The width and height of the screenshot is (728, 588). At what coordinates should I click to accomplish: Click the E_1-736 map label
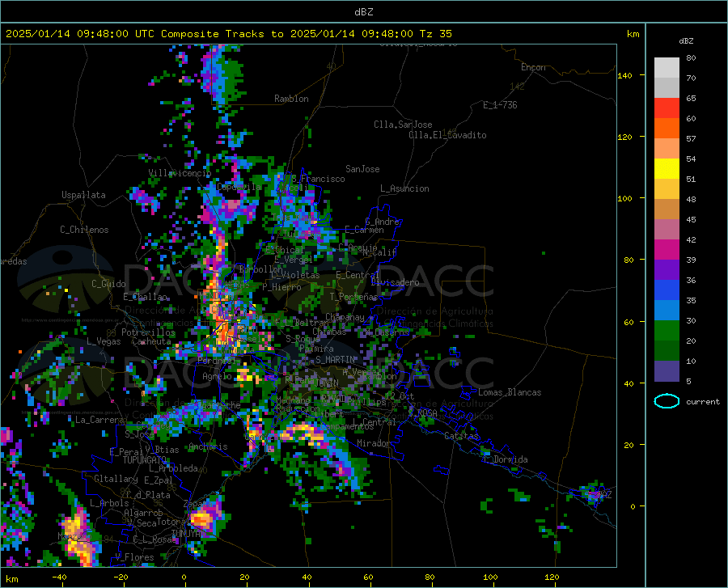click(x=500, y=105)
